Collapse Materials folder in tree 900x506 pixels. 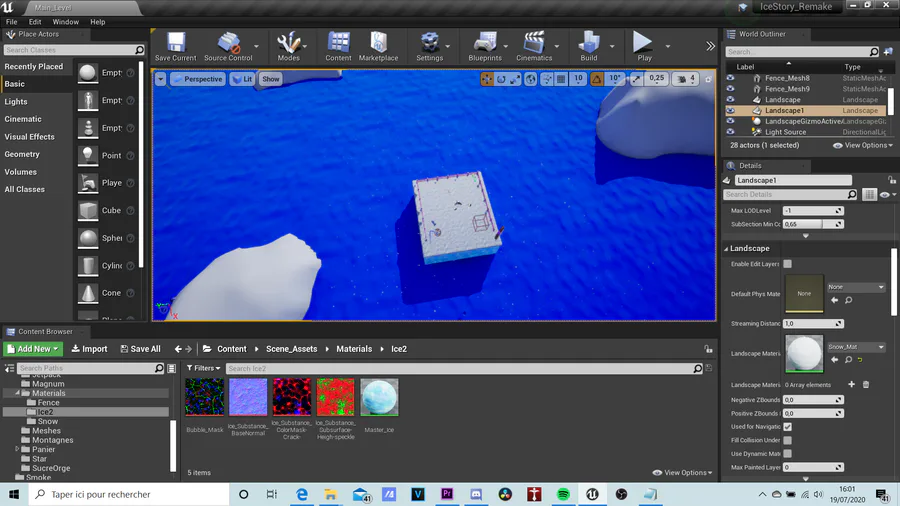(17, 393)
